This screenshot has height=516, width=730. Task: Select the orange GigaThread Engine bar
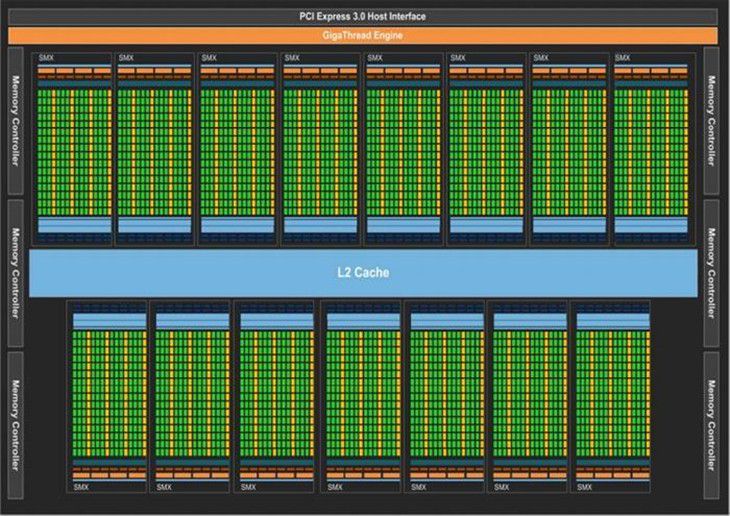[363, 35]
